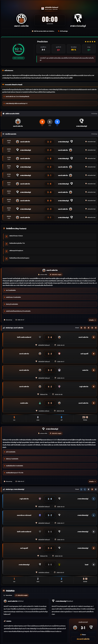The width and height of the screenshot is (98, 644).
Task: Open the Iceland Premier League badge at top
Action: click(x=50, y=8)
